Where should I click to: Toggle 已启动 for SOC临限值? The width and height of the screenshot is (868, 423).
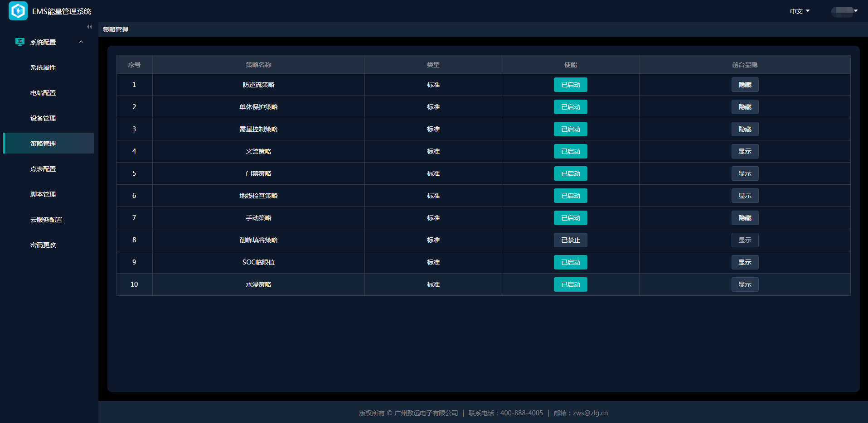coord(571,262)
